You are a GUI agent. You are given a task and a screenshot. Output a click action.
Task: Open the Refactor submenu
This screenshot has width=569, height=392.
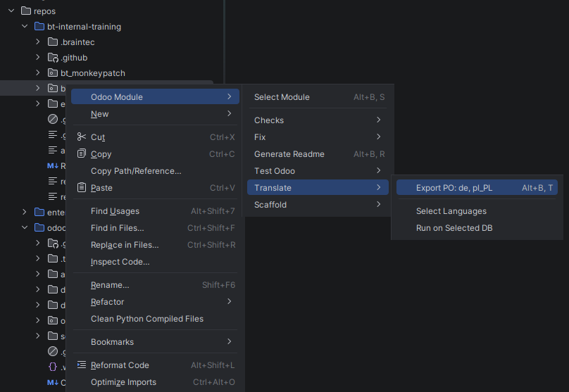coord(156,302)
